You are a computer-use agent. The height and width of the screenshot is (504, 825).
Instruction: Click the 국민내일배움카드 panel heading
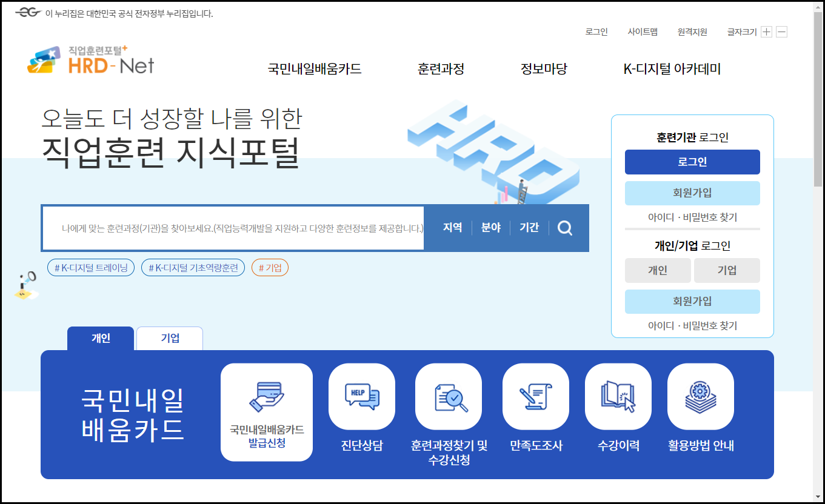[x=133, y=414]
